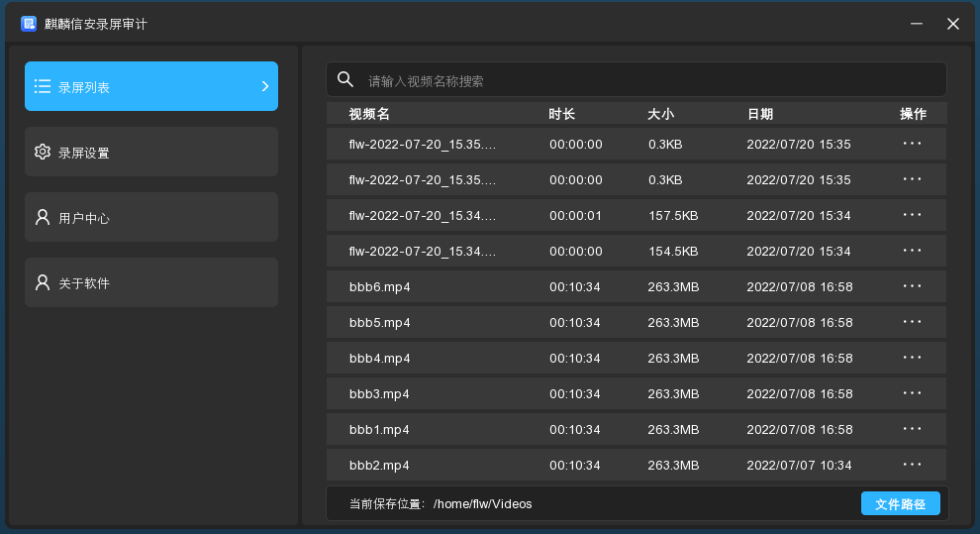Open actions menu for the 157.5KB recording
The image size is (980, 534).
[x=912, y=215]
